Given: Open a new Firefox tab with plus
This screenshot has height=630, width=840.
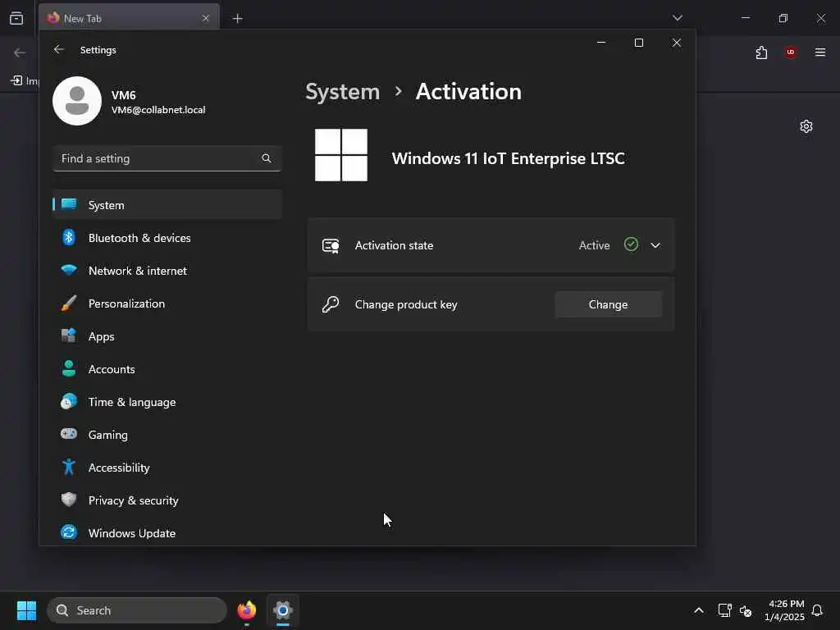Looking at the screenshot, I should 238,19.
